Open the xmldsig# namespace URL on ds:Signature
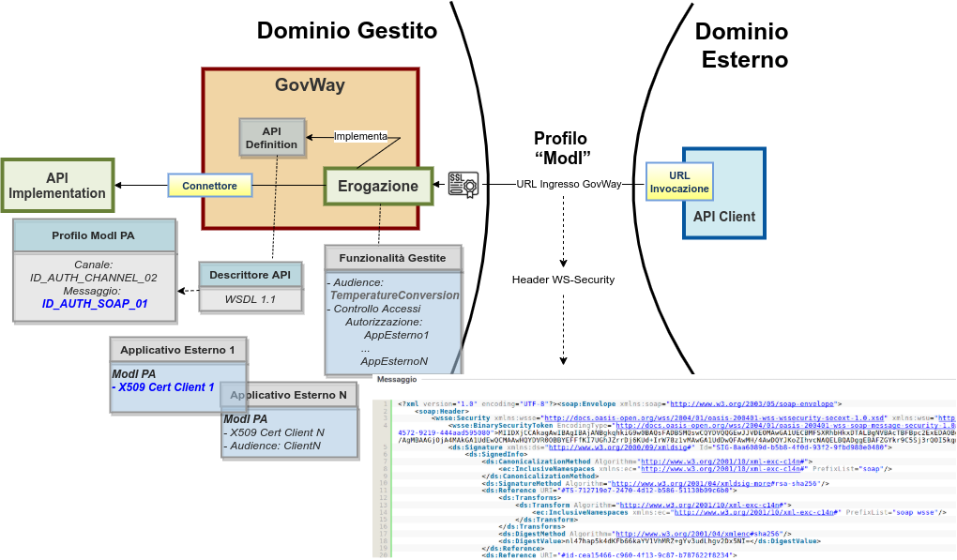 pyautogui.click(x=619, y=447)
